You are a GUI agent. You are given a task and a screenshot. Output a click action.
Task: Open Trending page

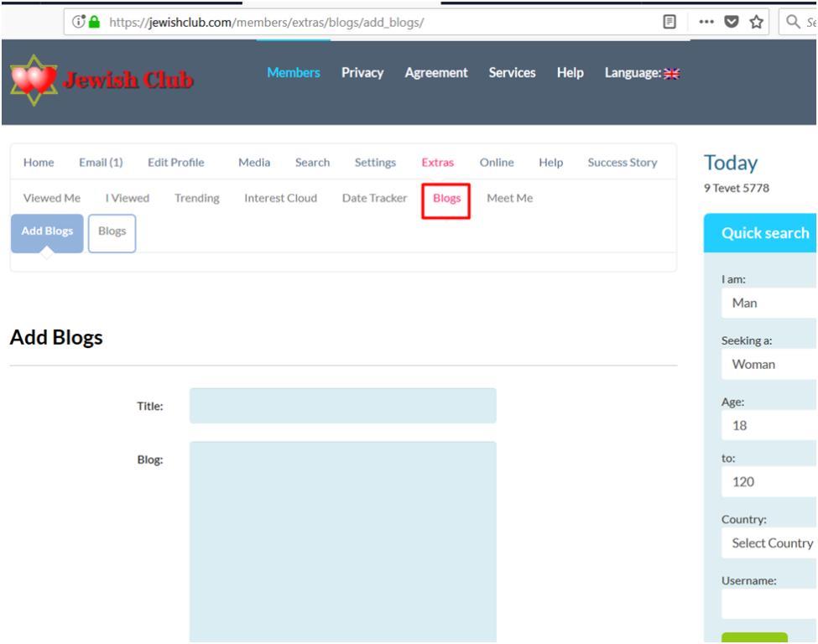click(x=196, y=198)
